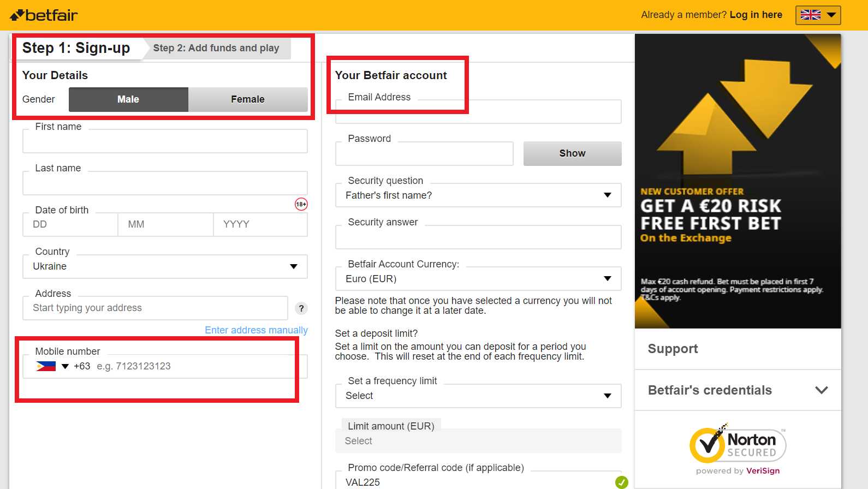This screenshot has height=489, width=868.
Task: Open the Set a frequency limit dropdown
Action: [478, 396]
